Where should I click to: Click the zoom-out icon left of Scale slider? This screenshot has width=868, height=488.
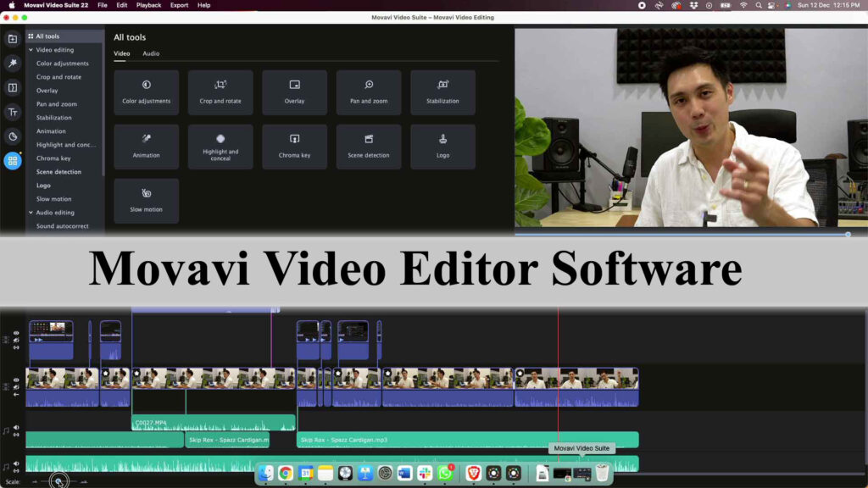pyautogui.click(x=35, y=482)
